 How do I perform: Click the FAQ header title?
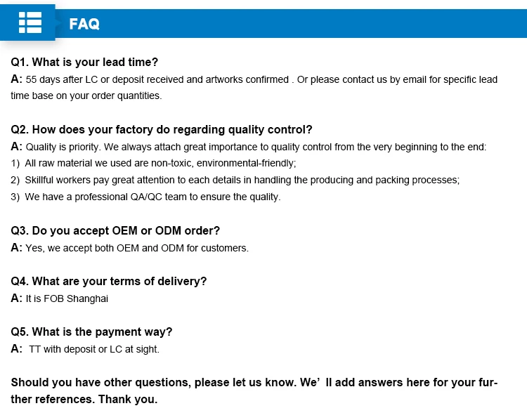click(84, 25)
